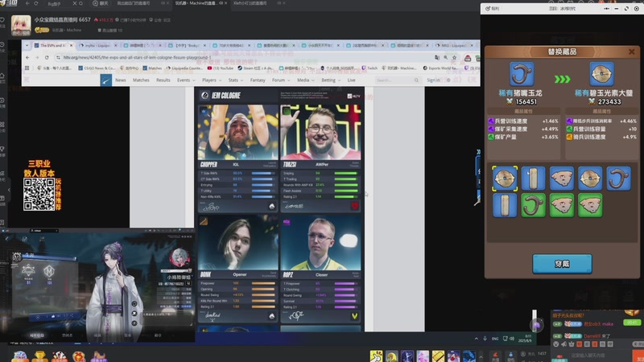Click the 煤矿产量 +3.65% attribute
Viewport: 644px width, 362px height.
pos(523,137)
